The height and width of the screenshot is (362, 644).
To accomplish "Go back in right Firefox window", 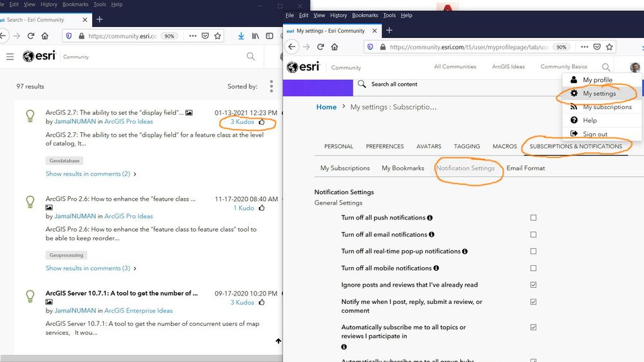I will (x=291, y=47).
